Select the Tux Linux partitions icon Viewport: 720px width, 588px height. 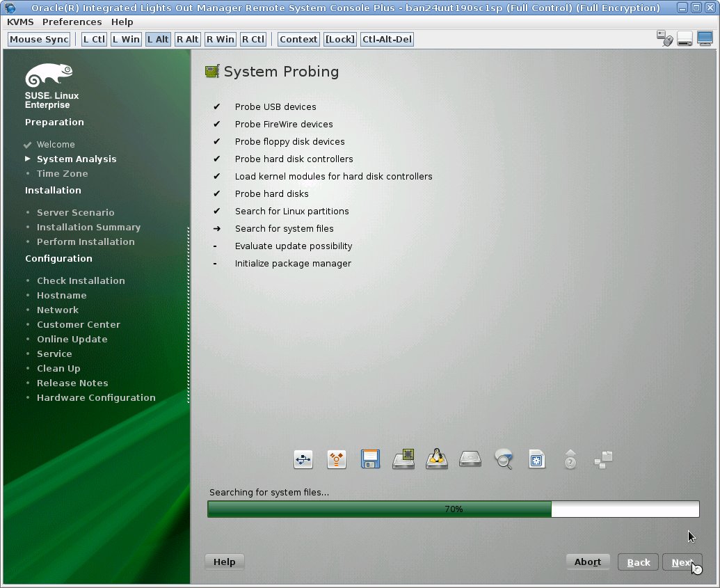click(437, 459)
